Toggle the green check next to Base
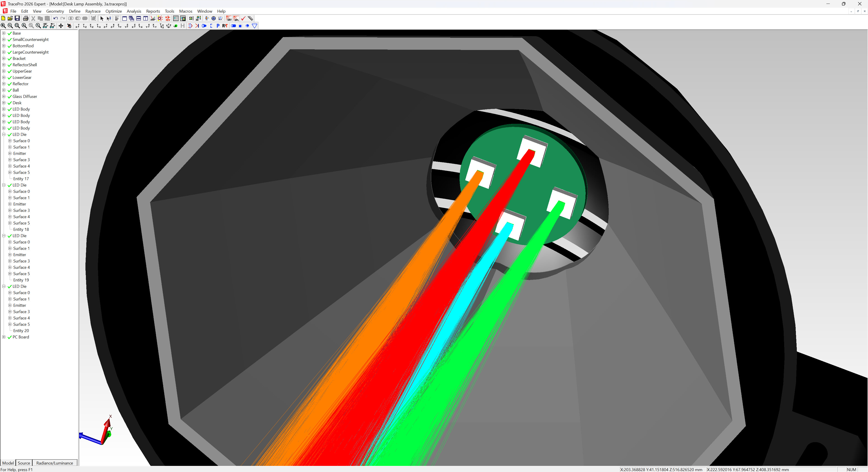Screen dimensions: 868x472 click(9, 33)
